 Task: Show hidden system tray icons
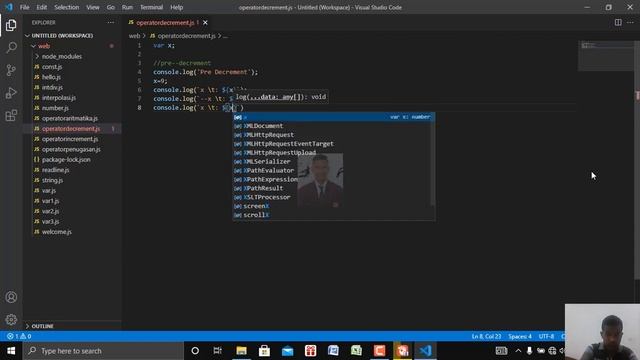[x=518, y=351]
